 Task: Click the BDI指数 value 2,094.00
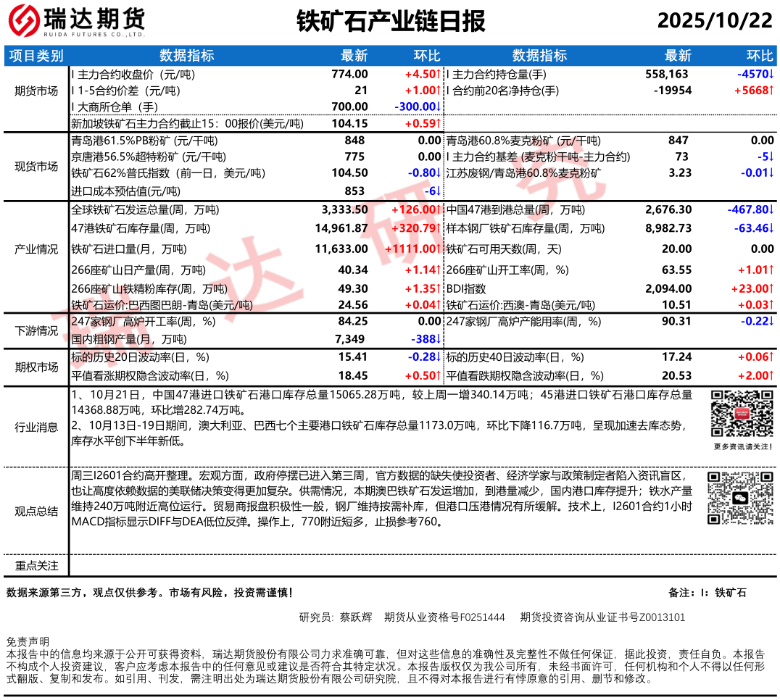pyautogui.click(x=668, y=288)
